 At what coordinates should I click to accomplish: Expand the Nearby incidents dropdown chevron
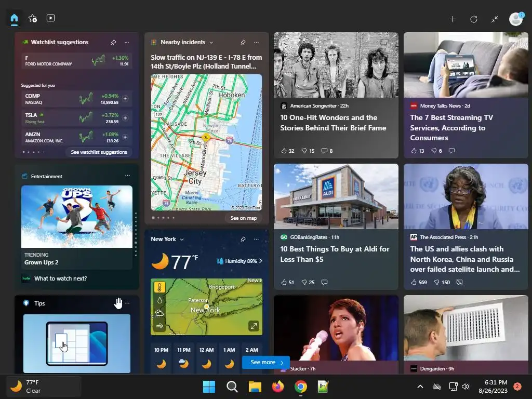[x=211, y=43]
